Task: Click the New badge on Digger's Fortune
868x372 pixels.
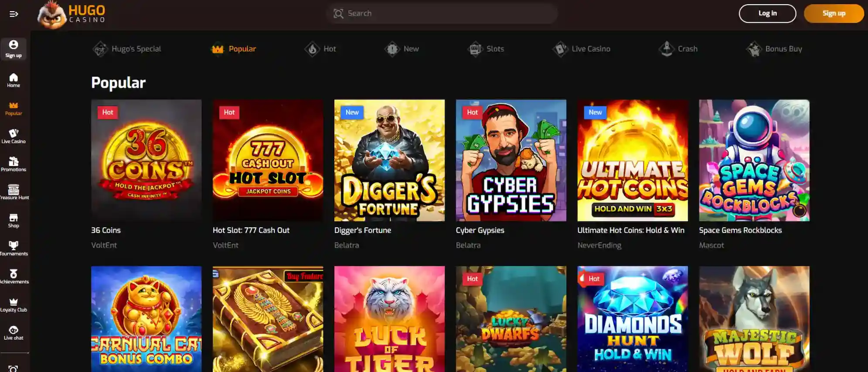Action: click(x=352, y=113)
